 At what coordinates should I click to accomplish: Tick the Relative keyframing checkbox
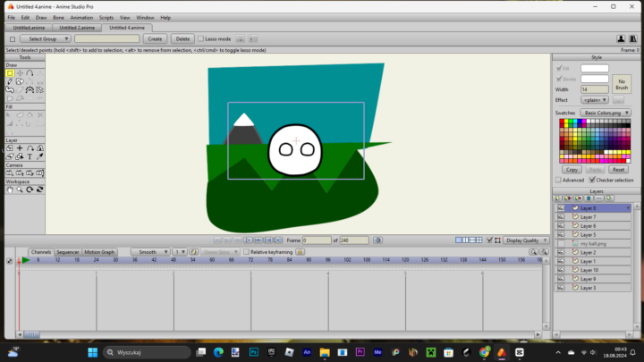point(246,252)
